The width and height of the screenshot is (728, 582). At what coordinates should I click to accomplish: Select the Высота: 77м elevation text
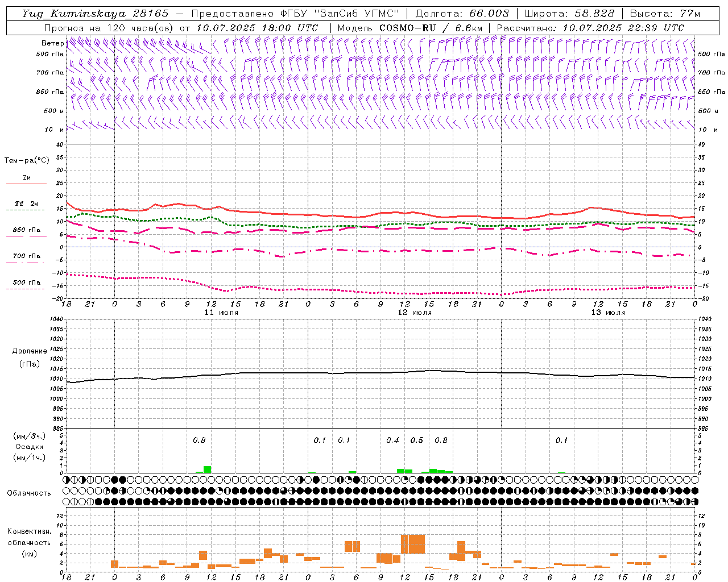click(x=665, y=14)
